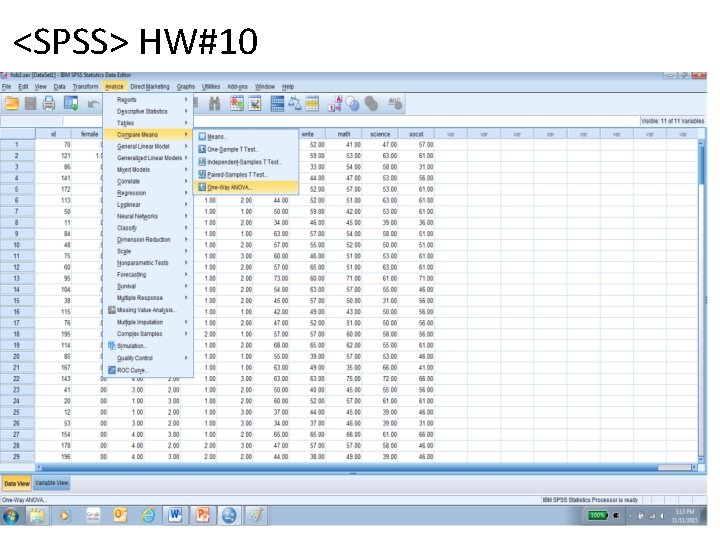Click the horizontal scrollbar at the grid bottom

click(366, 467)
